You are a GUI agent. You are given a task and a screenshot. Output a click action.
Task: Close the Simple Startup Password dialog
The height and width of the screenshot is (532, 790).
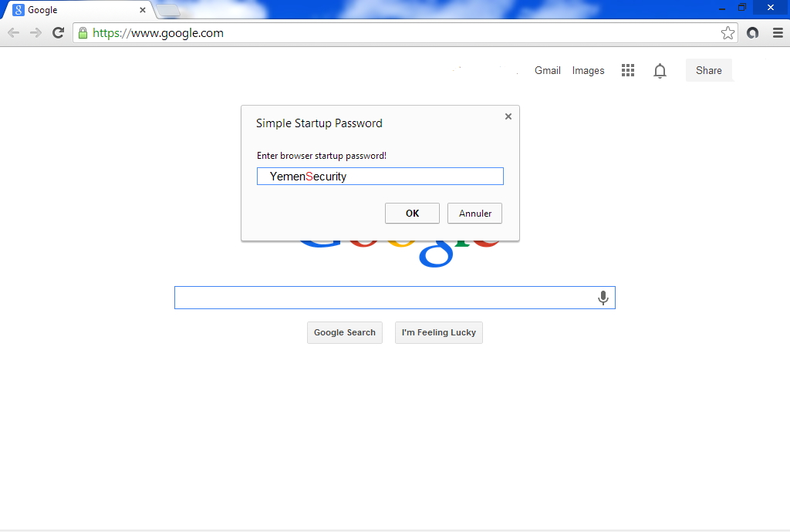click(508, 116)
